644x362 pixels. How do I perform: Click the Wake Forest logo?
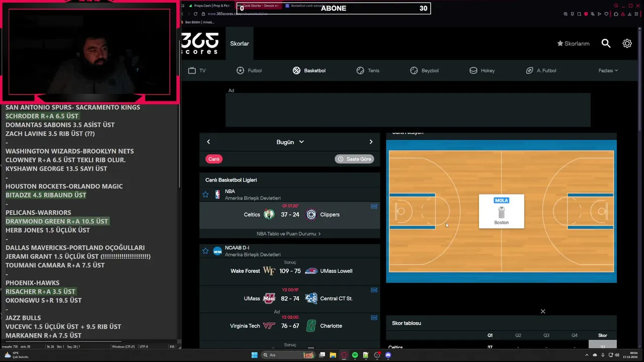point(269,271)
